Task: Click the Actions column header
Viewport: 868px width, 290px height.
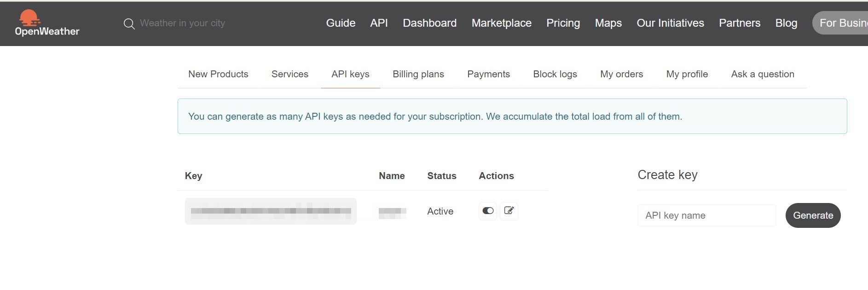Action: point(496,176)
